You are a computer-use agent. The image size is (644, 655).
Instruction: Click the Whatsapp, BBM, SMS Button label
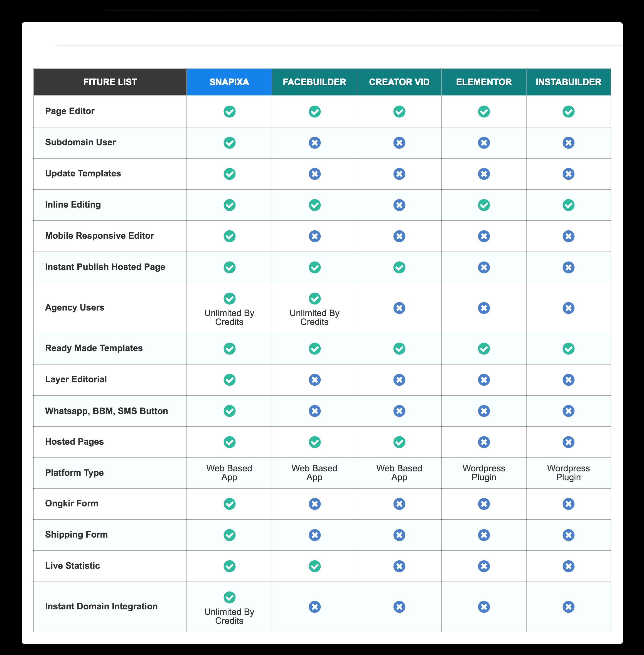pyautogui.click(x=107, y=411)
